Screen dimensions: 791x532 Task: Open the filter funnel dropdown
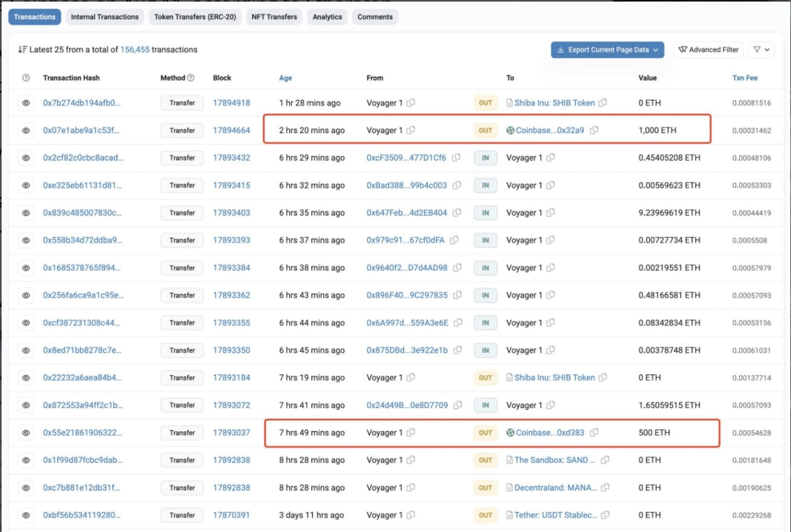pyautogui.click(x=761, y=50)
